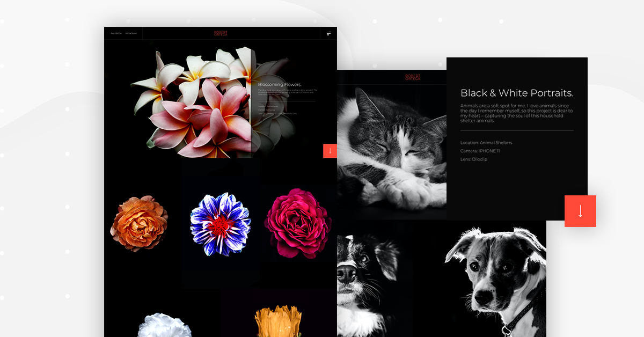Open the yellow-orange flower photo at bottom

click(x=277, y=321)
